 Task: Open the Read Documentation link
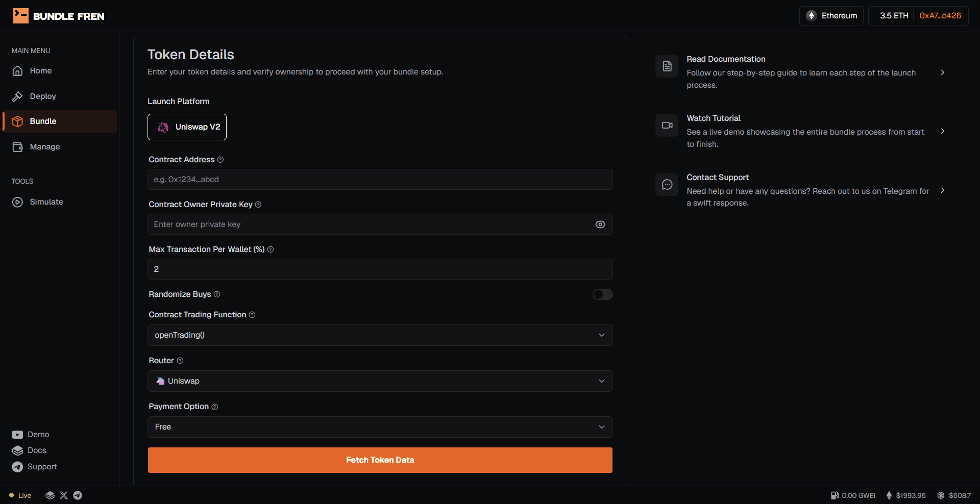pos(726,59)
